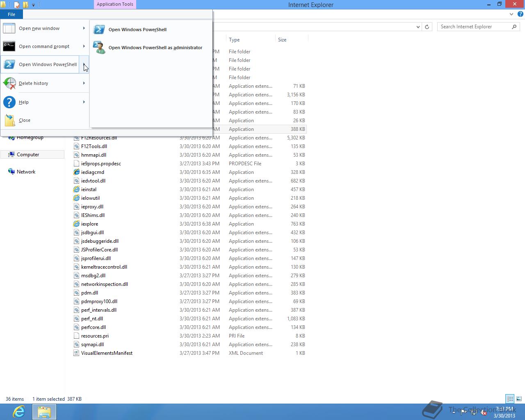Select the ie9props.propdesc file
This screenshot has width=525, height=420.
point(101,164)
